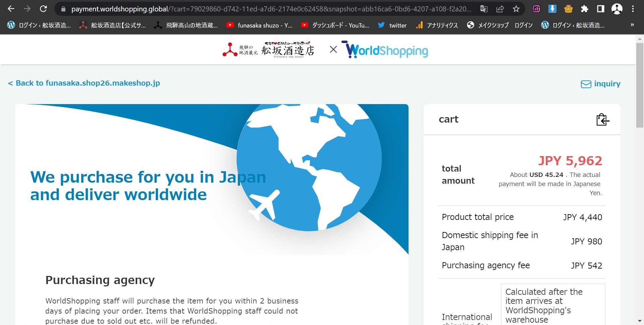Image resolution: width=644 pixels, height=325 pixels.
Task: Click the inquiry envelope icon
Action: (586, 84)
